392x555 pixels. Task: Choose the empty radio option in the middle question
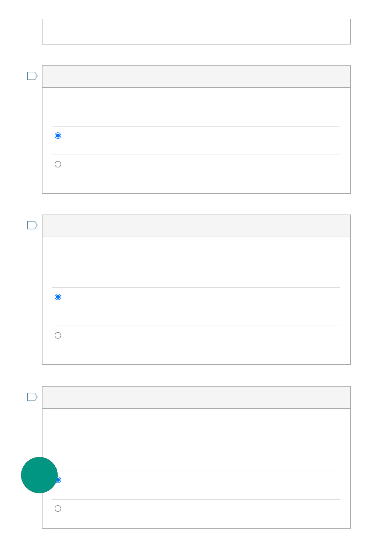(x=58, y=336)
